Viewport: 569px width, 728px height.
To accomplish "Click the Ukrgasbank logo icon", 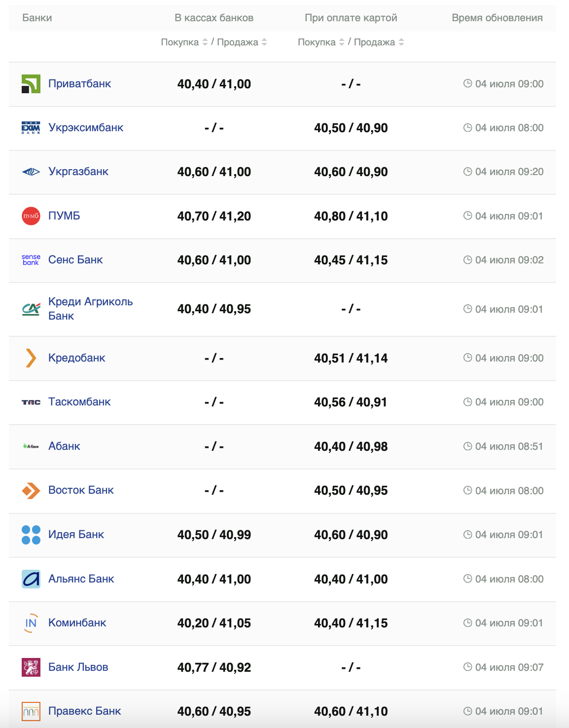I will pyautogui.click(x=31, y=172).
